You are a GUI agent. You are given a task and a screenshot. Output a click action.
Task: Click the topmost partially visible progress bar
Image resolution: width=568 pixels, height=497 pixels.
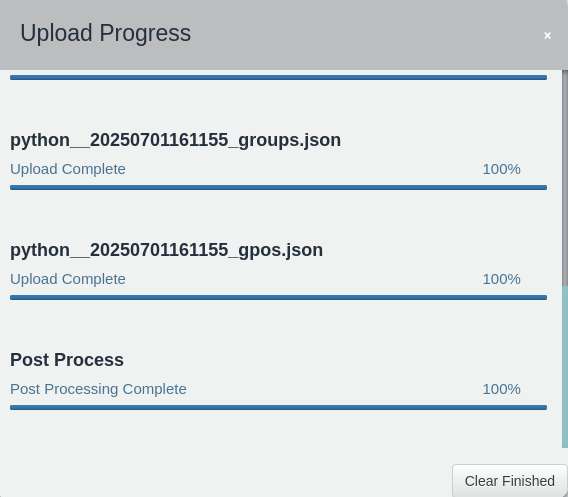(x=279, y=78)
